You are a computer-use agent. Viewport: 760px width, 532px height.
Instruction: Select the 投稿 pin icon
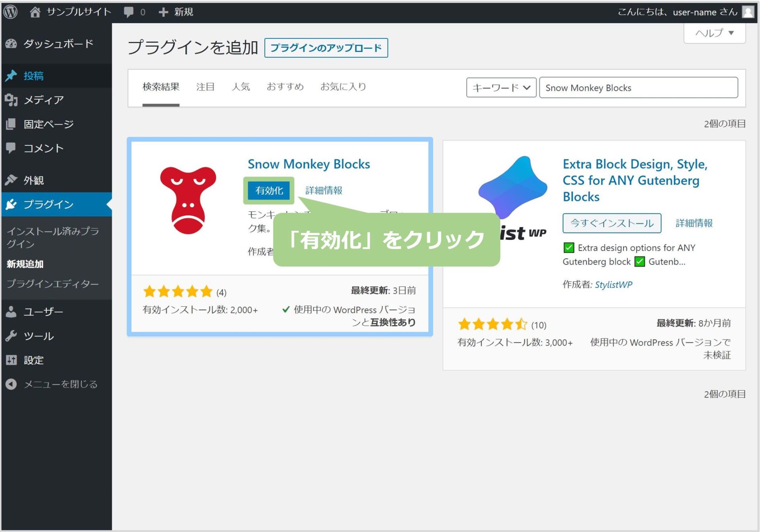tap(11, 76)
